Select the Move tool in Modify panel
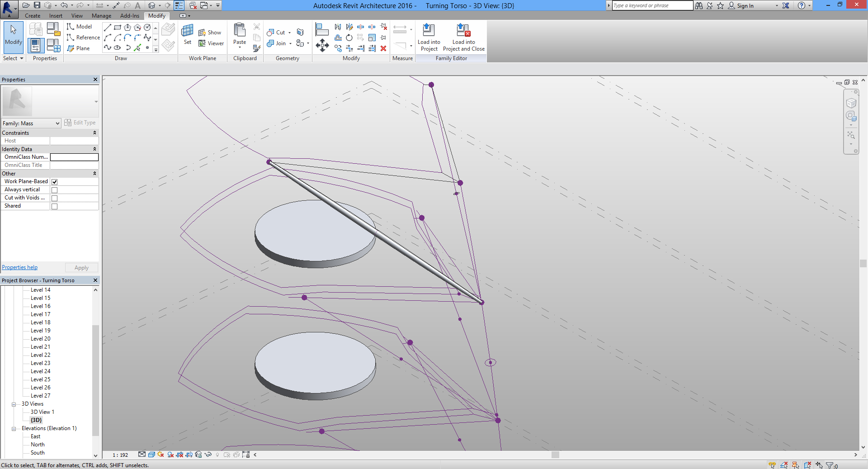The width and height of the screenshot is (868, 469). 322,45
